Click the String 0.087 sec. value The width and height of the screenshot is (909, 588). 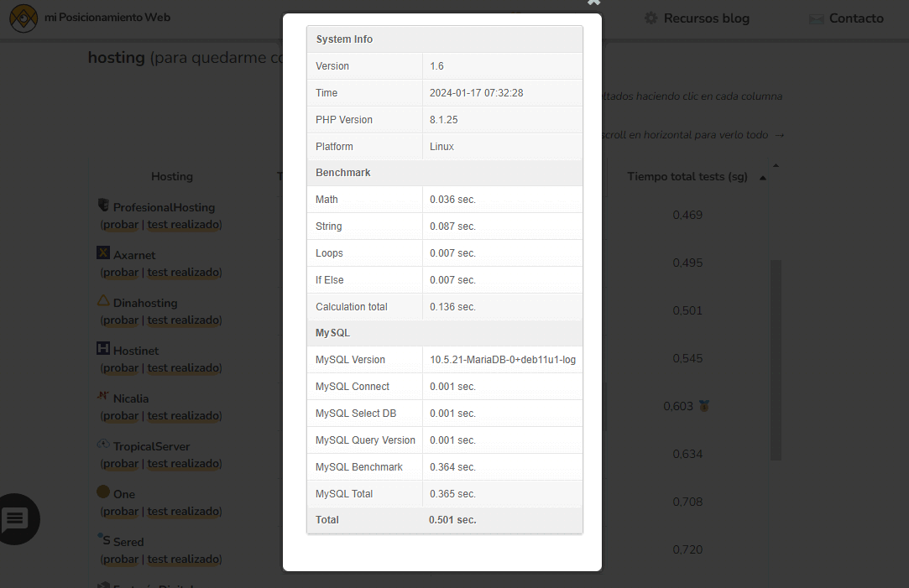pyautogui.click(x=452, y=226)
